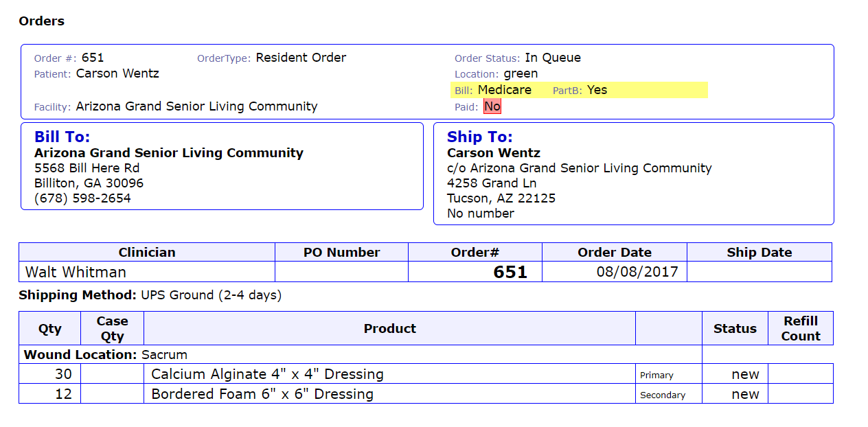This screenshot has height=427, width=868.
Task: Click the red Paid No indicator
Action: click(x=492, y=106)
